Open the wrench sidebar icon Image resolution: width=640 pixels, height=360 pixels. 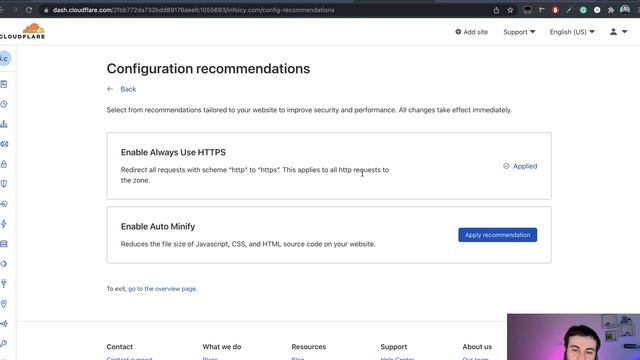pyautogui.click(x=4, y=343)
